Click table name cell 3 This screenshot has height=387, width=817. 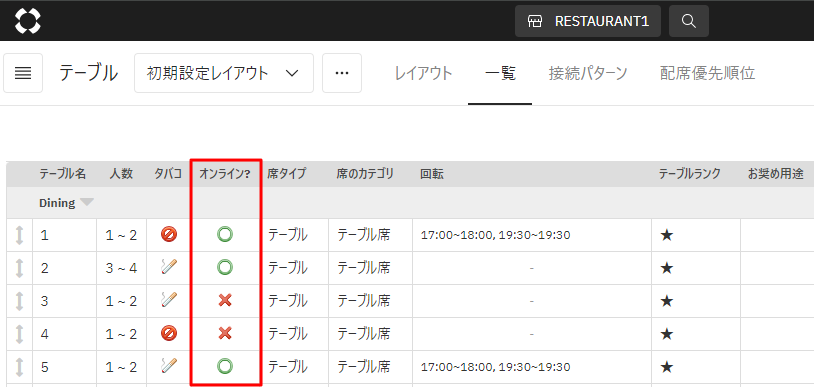tap(65, 301)
